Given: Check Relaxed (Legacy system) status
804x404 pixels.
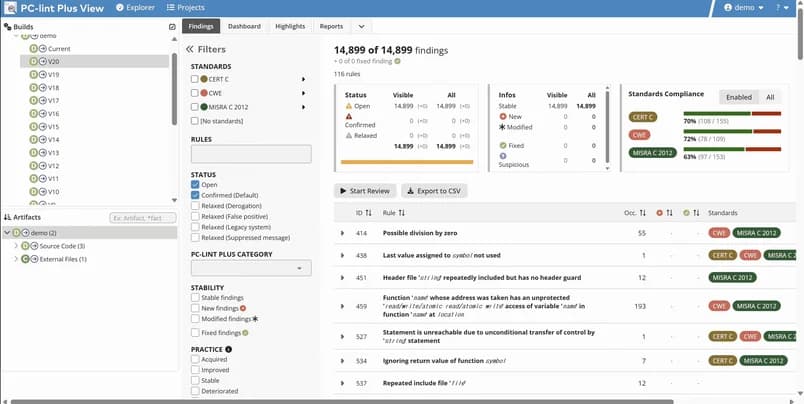Looking at the screenshot, I should [x=195, y=227].
